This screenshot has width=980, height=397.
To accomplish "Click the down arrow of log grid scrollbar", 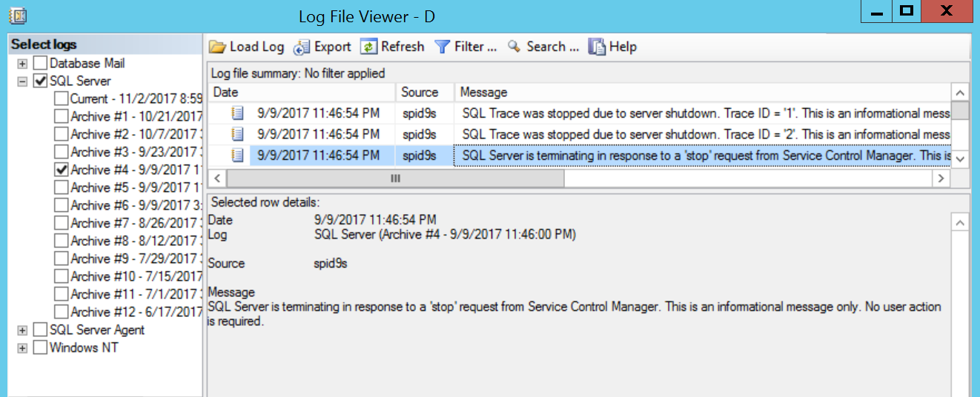I will coord(960,159).
